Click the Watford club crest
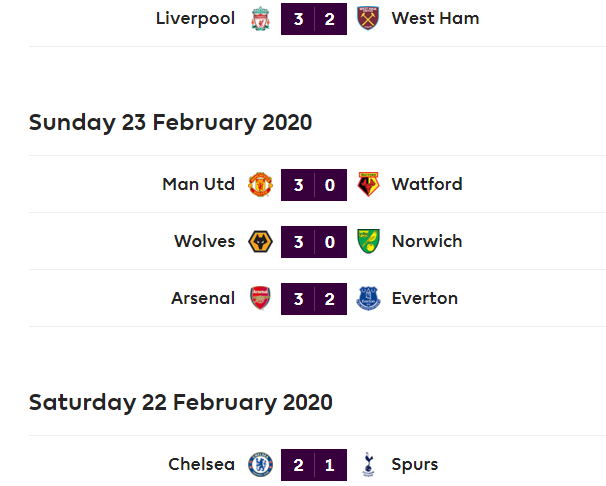Image resolution: width=606 pixels, height=486 pixels. (x=368, y=185)
